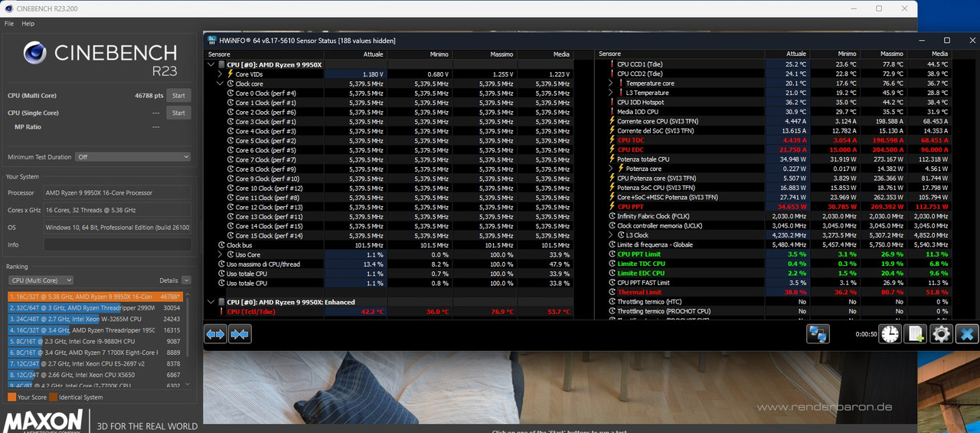Click the clock reset timer icon in HWiNFO

point(890,334)
